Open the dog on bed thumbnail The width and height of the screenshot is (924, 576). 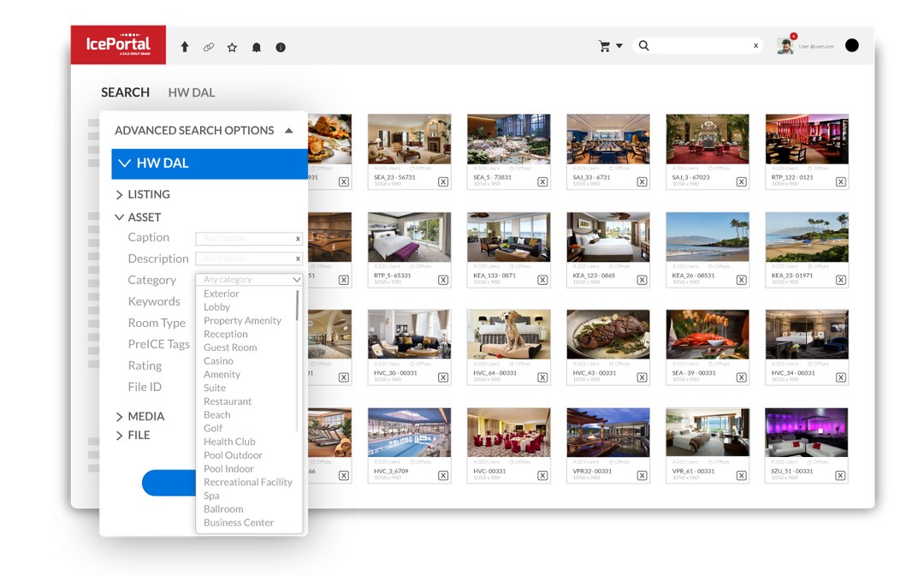tap(508, 335)
